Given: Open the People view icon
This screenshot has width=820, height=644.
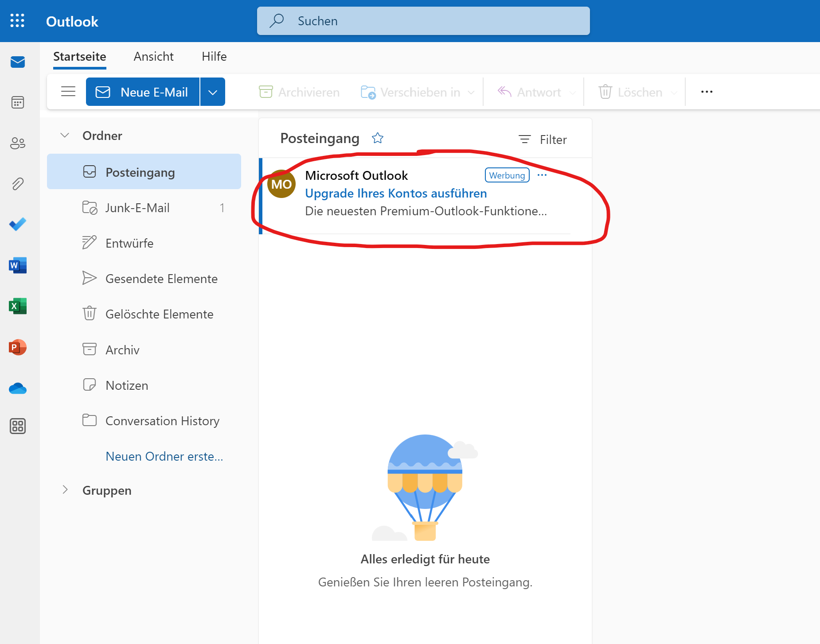Looking at the screenshot, I should pyautogui.click(x=18, y=144).
